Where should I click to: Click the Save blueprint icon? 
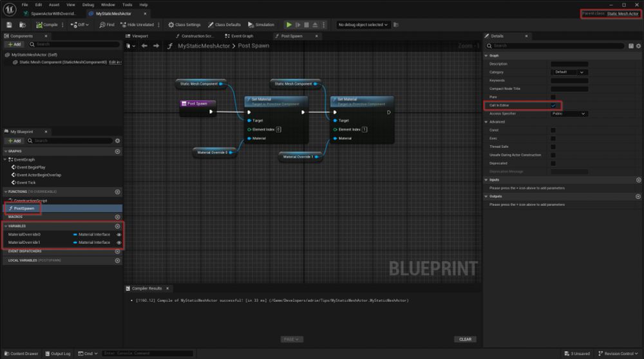click(x=9, y=25)
